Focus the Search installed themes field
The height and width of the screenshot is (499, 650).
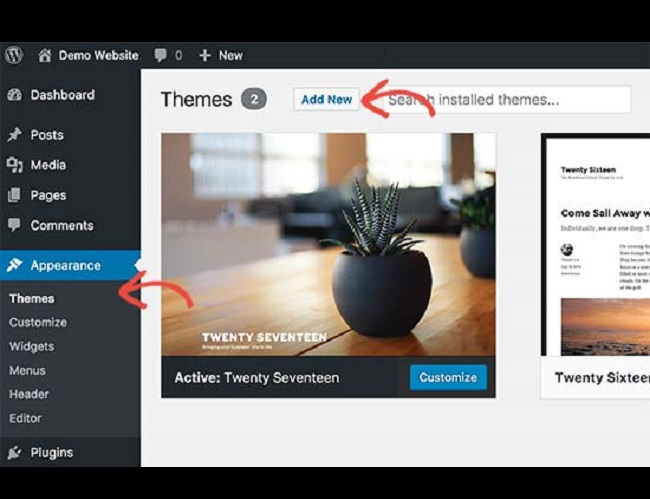(507, 99)
